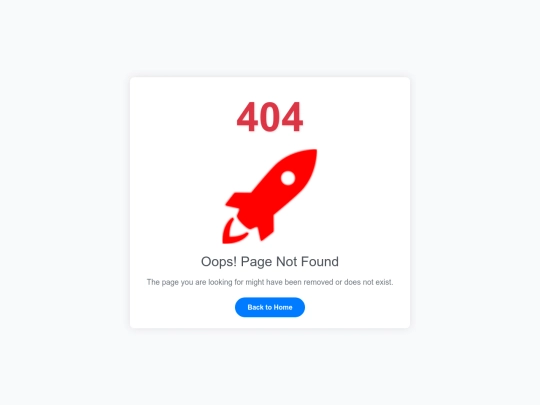The image size is (540, 405).
Task: Click the first 4 digit in 404
Action: (x=247, y=117)
